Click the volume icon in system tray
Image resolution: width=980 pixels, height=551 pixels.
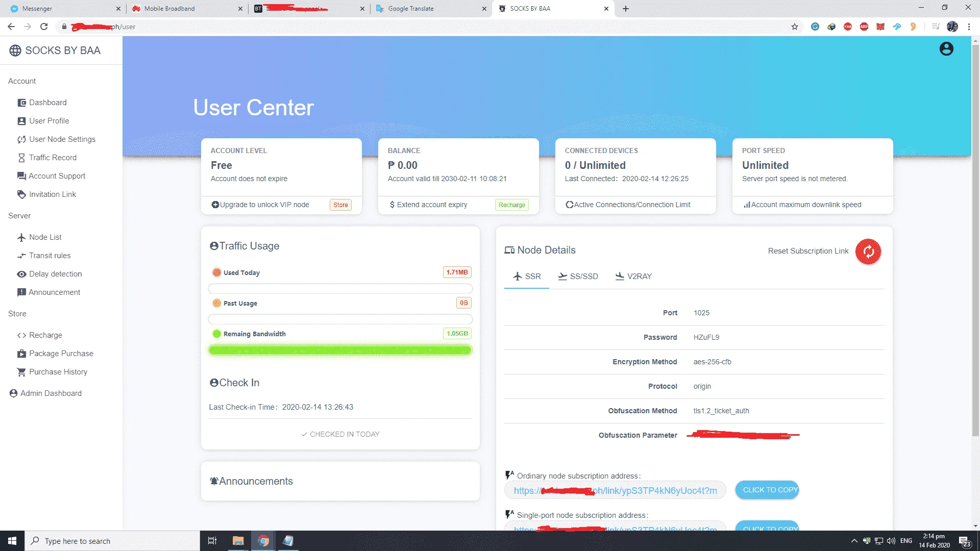(891, 541)
